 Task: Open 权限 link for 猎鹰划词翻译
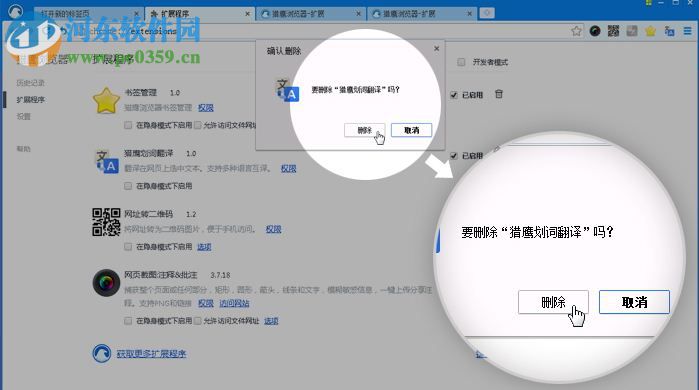(x=288, y=168)
